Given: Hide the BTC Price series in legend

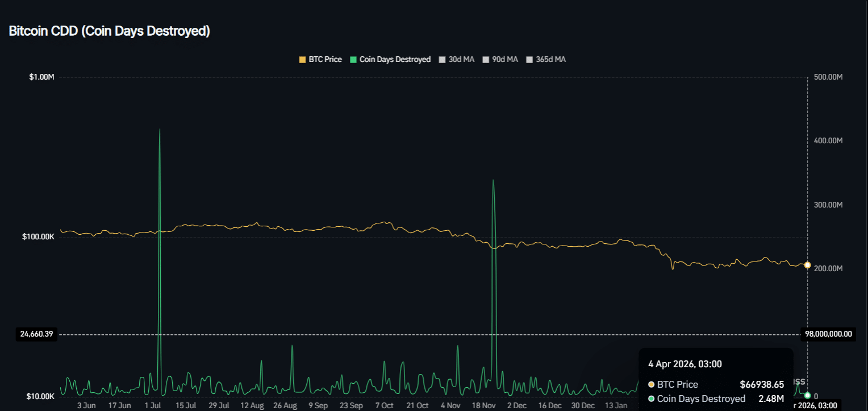Looking at the screenshot, I should [x=320, y=59].
